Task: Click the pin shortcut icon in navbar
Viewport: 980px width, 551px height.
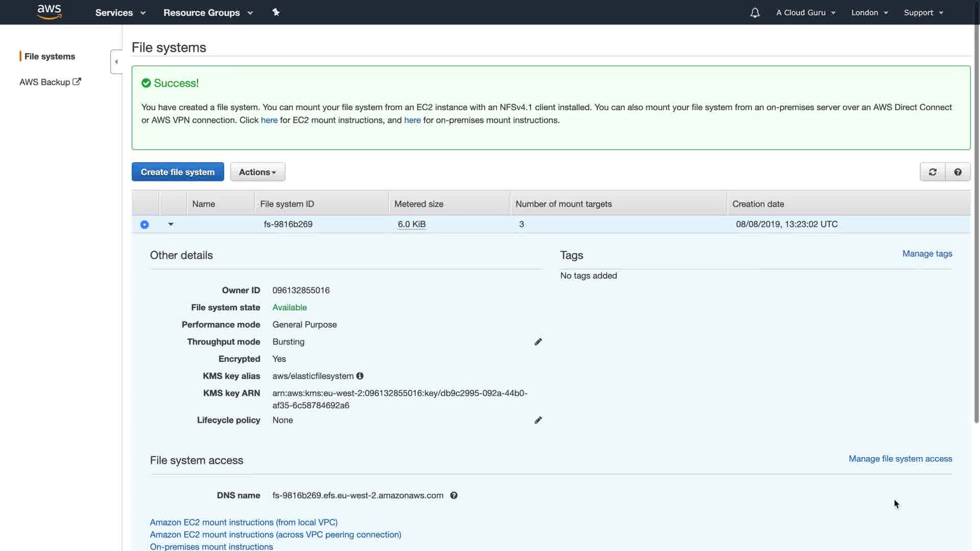Action: 276,12
